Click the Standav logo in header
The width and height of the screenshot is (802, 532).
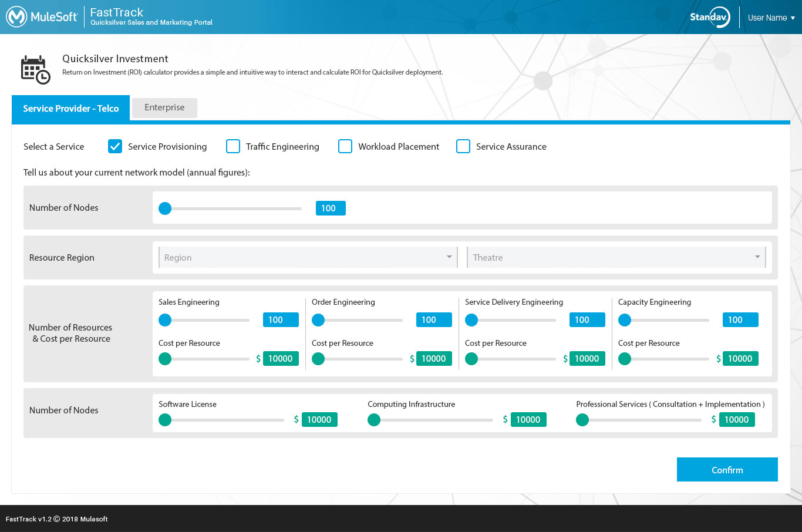tap(709, 17)
